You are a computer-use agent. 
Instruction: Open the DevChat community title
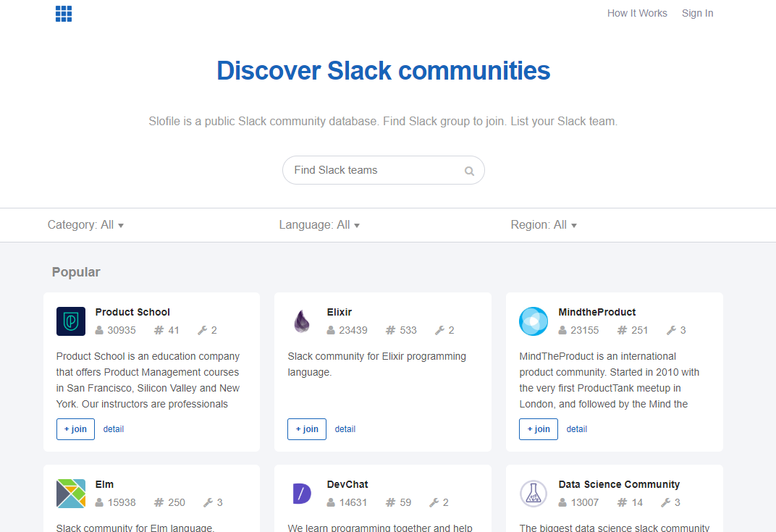click(x=347, y=484)
